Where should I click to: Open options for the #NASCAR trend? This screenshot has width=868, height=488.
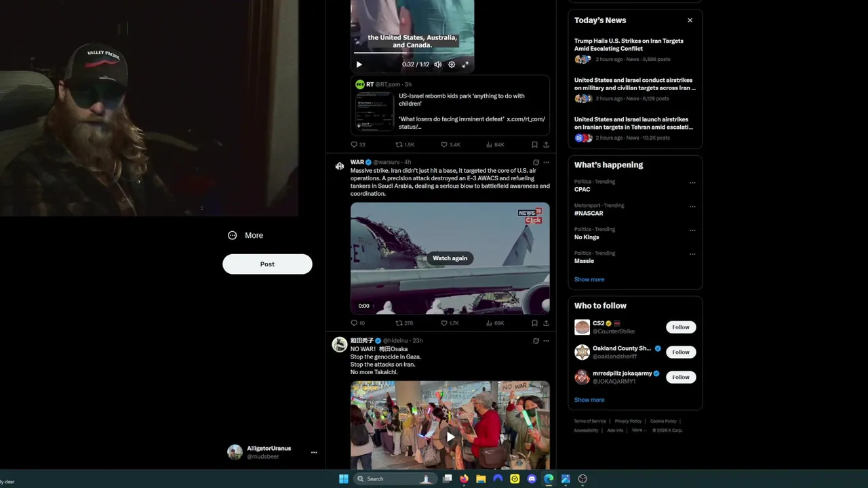[692, 206]
